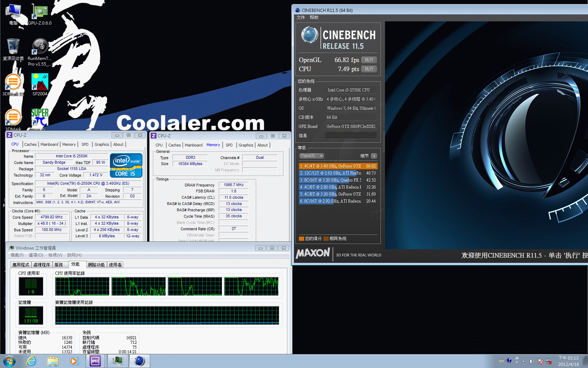Click the 信息 info field in CINEBENCH
Screen dimensions: 588x368
click(x=351, y=136)
